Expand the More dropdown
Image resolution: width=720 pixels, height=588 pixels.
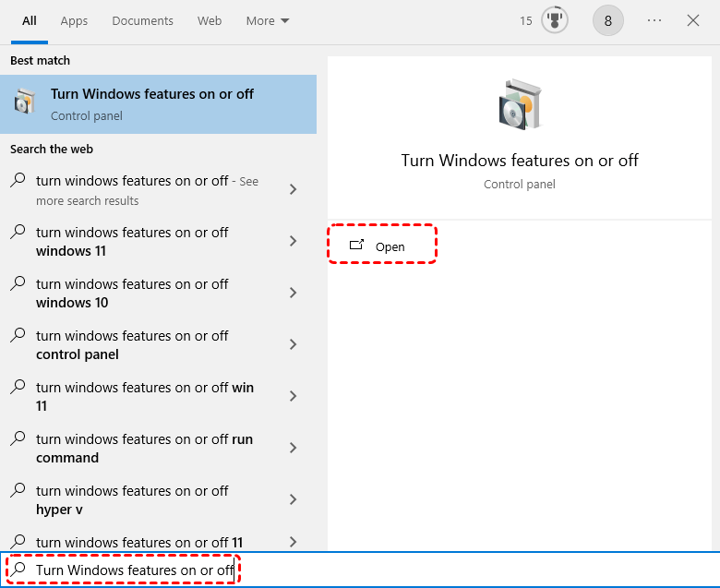point(268,21)
